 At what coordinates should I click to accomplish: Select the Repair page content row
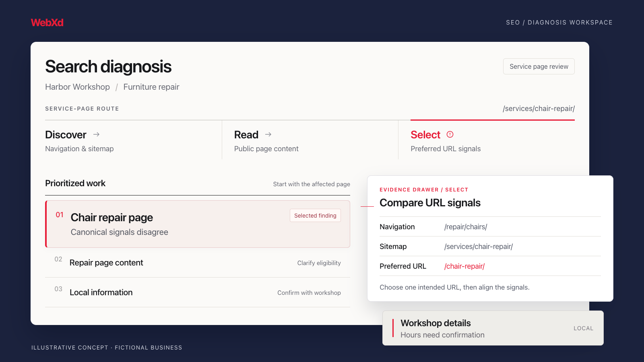tap(198, 263)
